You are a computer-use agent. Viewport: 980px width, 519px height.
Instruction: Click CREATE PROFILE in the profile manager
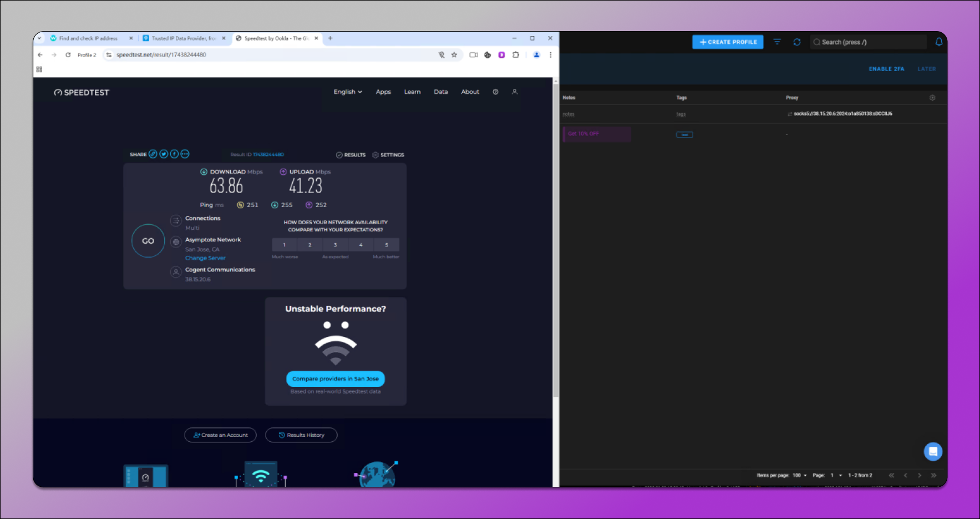click(728, 42)
